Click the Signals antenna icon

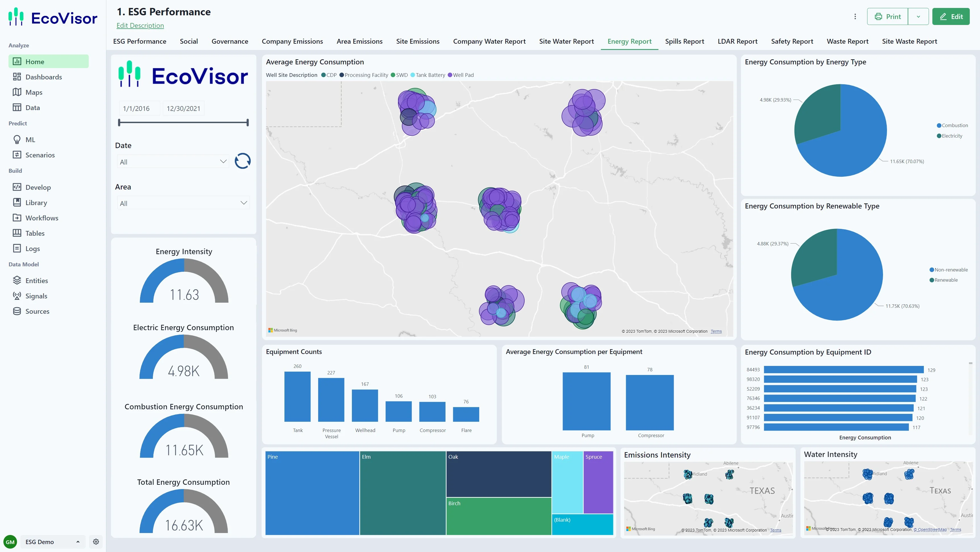coord(17,296)
